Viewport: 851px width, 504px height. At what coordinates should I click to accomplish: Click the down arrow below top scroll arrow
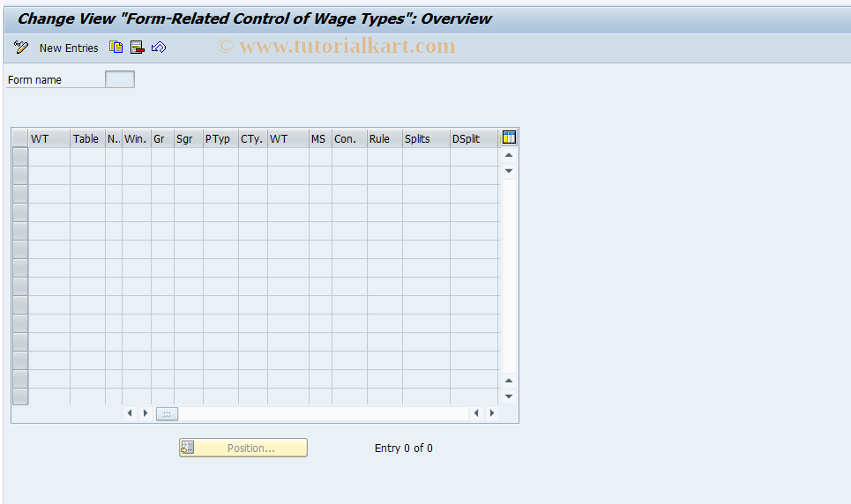coord(509,170)
